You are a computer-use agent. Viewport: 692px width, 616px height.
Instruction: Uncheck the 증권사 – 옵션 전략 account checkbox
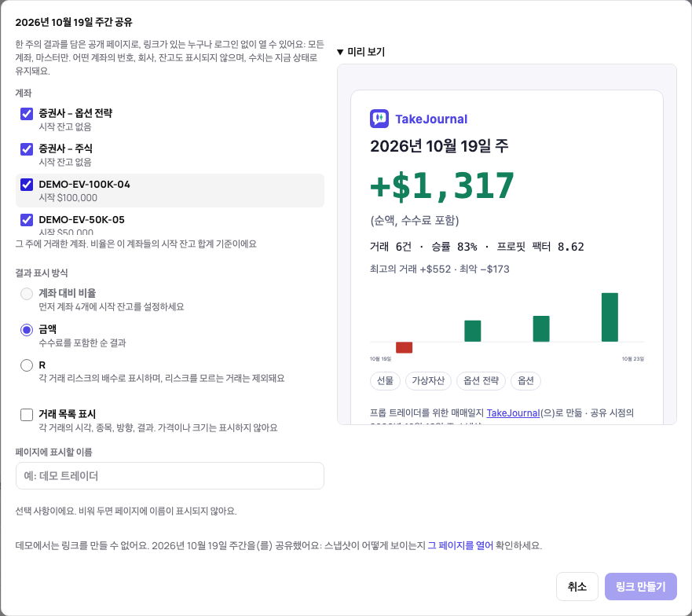(x=27, y=113)
